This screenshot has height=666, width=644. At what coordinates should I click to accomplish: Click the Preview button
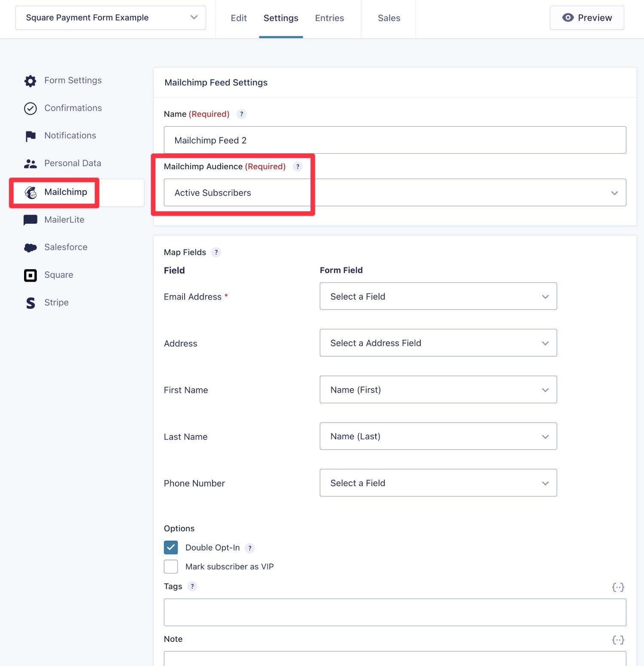[587, 18]
